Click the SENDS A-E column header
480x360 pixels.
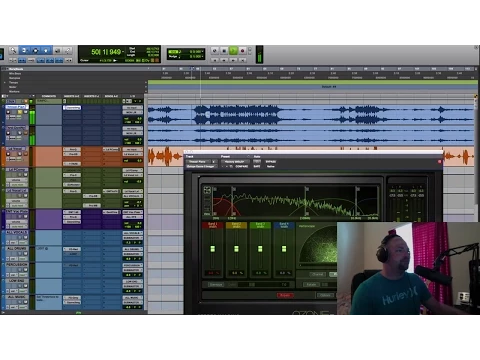112,96
